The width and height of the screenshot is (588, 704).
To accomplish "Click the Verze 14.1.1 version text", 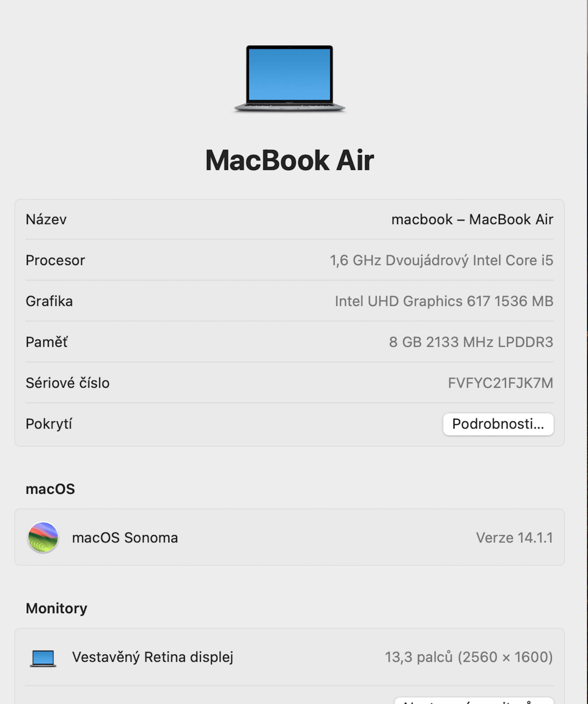I will tap(515, 537).
